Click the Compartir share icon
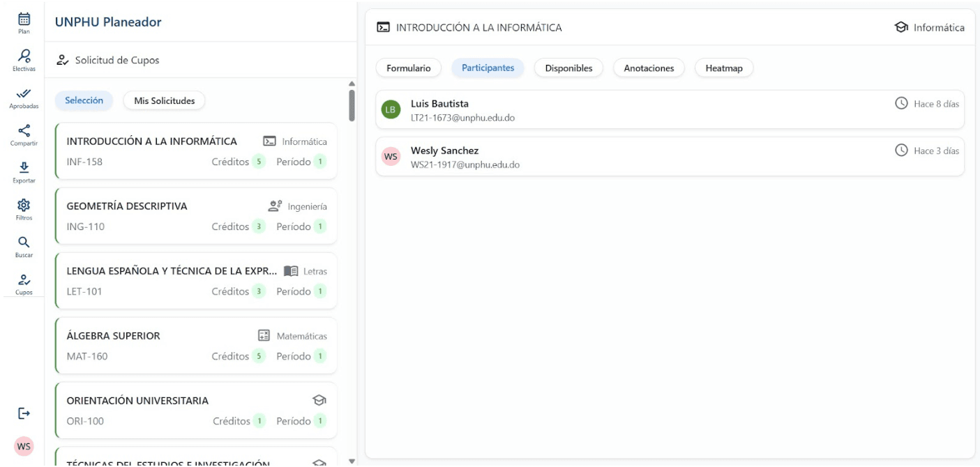Viewport: 980px width, 467px height. [24, 130]
